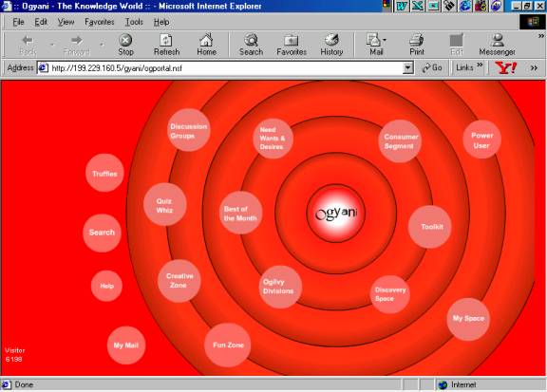Open the My Space bubble
The width and height of the screenshot is (547, 392).
tap(468, 319)
